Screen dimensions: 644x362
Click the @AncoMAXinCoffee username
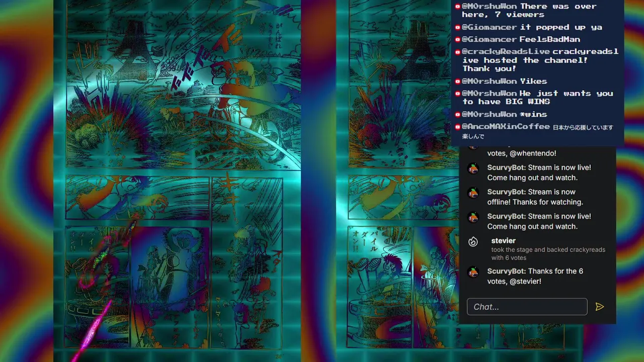coord(506,127)
